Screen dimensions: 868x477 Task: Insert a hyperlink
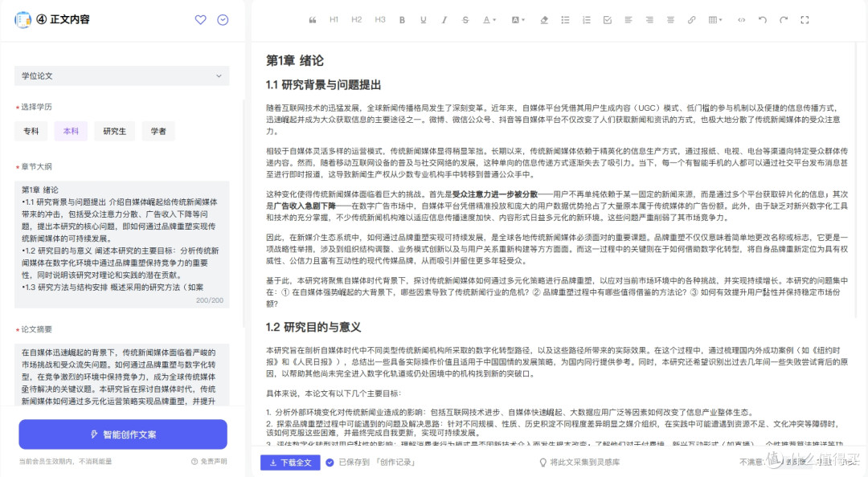coord(691,20)
